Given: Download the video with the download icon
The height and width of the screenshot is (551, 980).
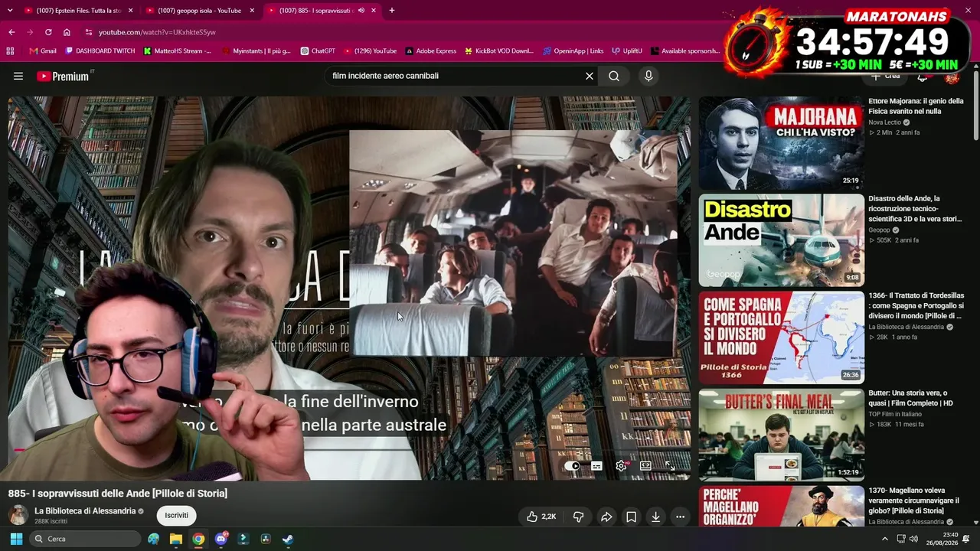Looking at the screenshot, I should (655, 517).
